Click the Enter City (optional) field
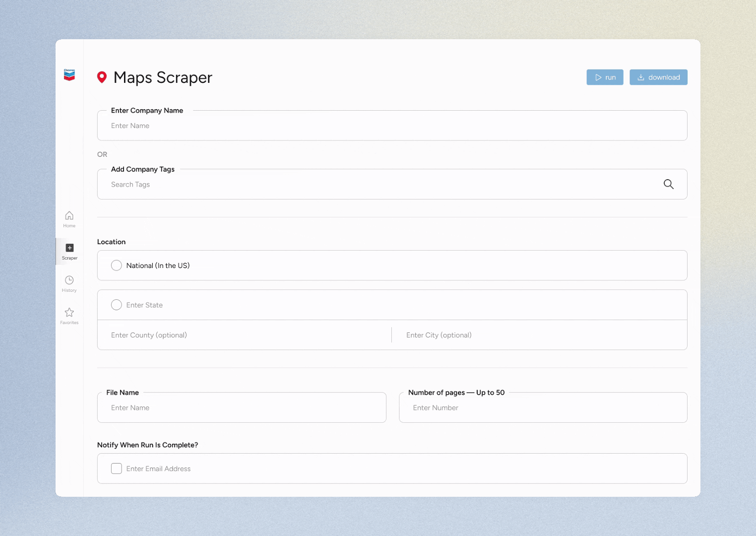 [540, 335]
